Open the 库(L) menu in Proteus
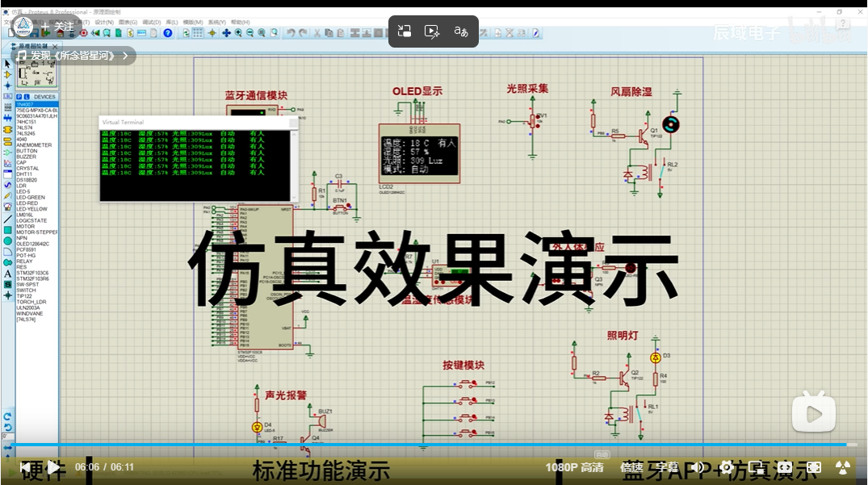868x485 pixels. (172, 22)
